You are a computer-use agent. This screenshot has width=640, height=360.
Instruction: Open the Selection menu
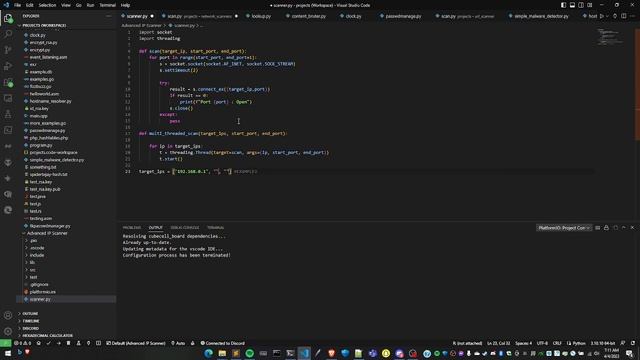click(47, 5)
